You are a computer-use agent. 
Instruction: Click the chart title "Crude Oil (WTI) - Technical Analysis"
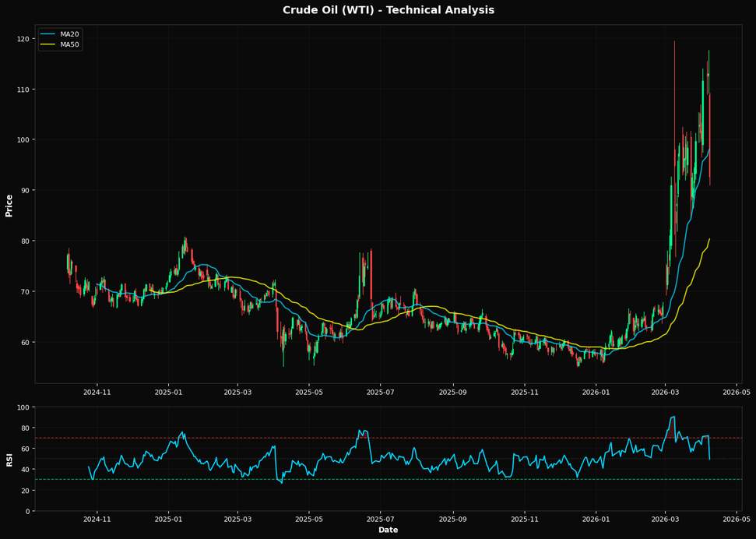pos(389,9)
